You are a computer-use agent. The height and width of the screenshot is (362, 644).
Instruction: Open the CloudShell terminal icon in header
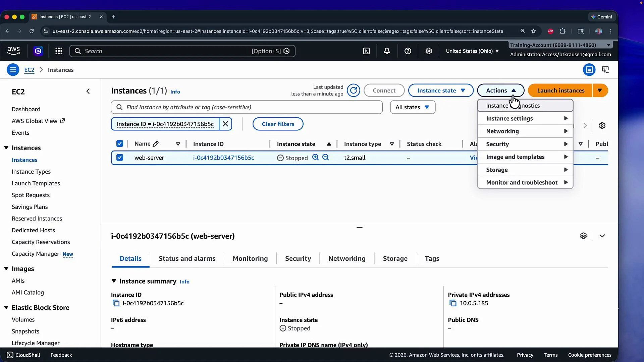pyautogui.click(x=366, y=51)
